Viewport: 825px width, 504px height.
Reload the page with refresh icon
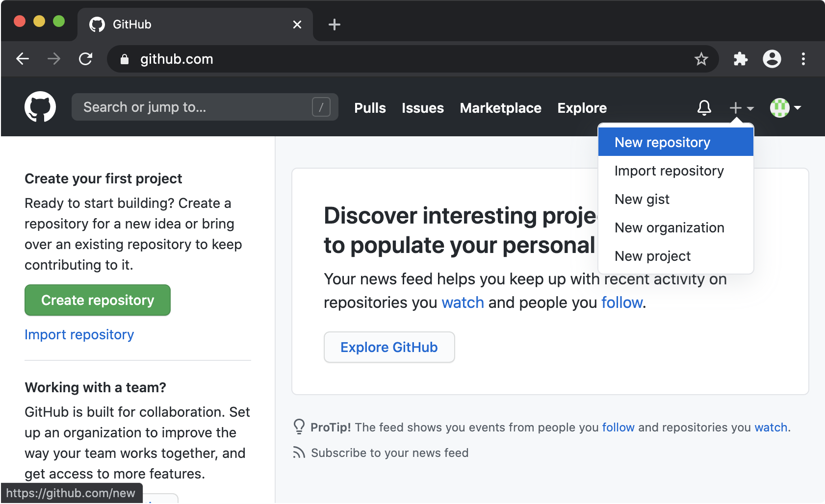click(86, 59)
